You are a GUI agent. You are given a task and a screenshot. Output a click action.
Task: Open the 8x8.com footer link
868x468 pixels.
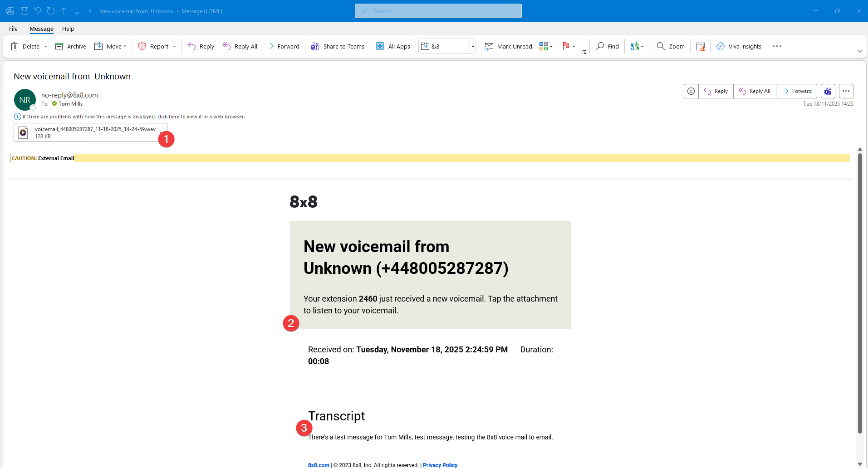click(x=319, y=465)
